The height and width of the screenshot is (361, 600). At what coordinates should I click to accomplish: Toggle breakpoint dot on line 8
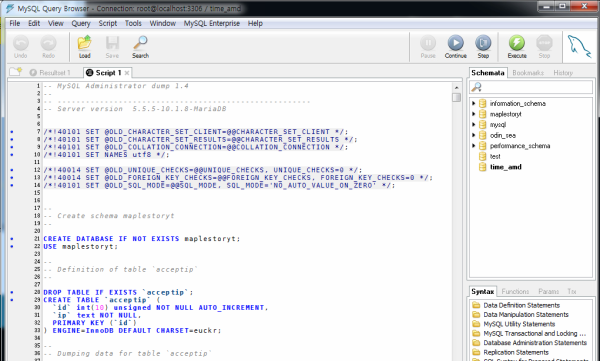point(12,139)
